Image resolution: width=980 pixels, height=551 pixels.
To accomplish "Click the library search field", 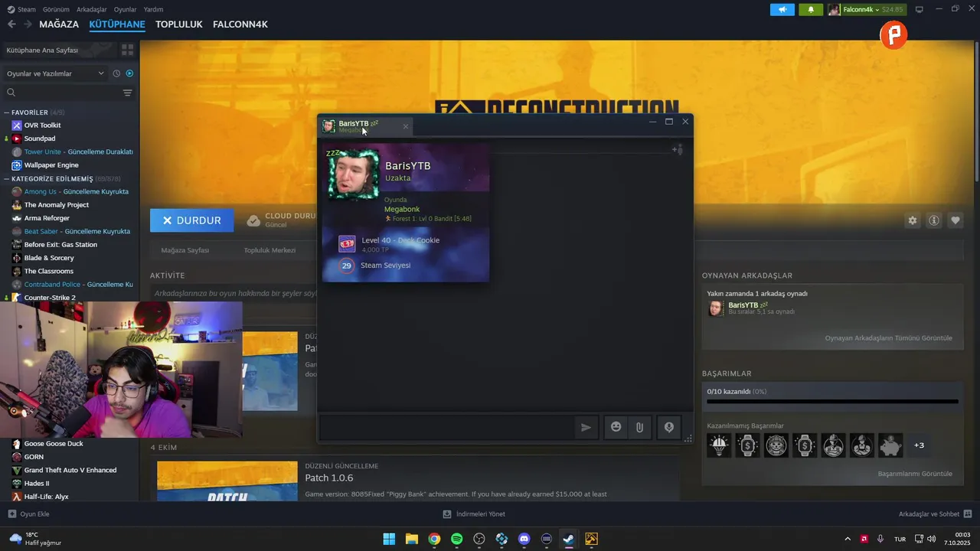I will coord(63,93).
